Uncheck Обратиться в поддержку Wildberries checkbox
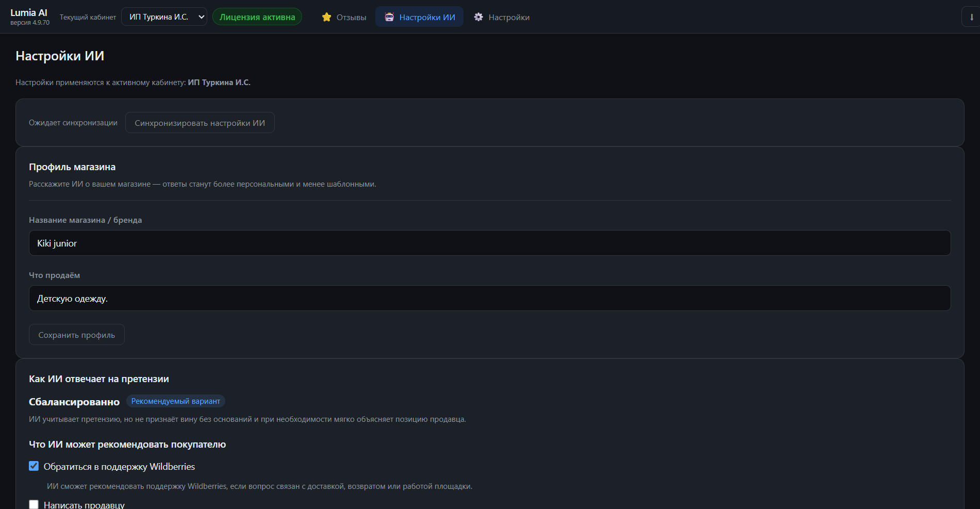 [34, 466]
